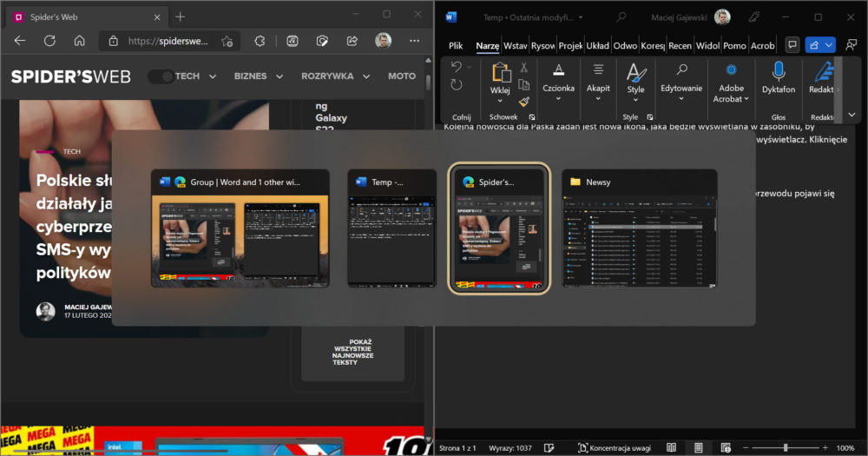Open Wklej paste options arrow

pyautogui.click(x=500, y=100)
